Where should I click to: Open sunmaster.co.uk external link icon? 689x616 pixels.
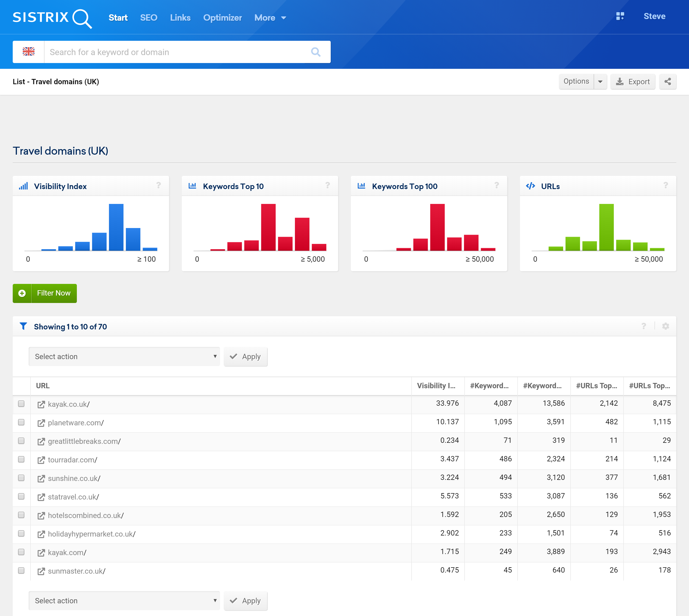point(41,571)
